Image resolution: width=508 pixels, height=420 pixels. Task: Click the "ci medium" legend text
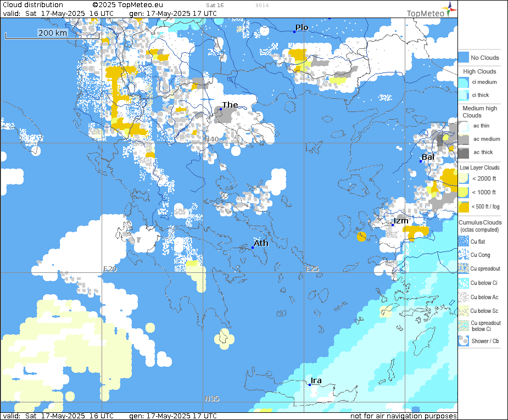484,82
